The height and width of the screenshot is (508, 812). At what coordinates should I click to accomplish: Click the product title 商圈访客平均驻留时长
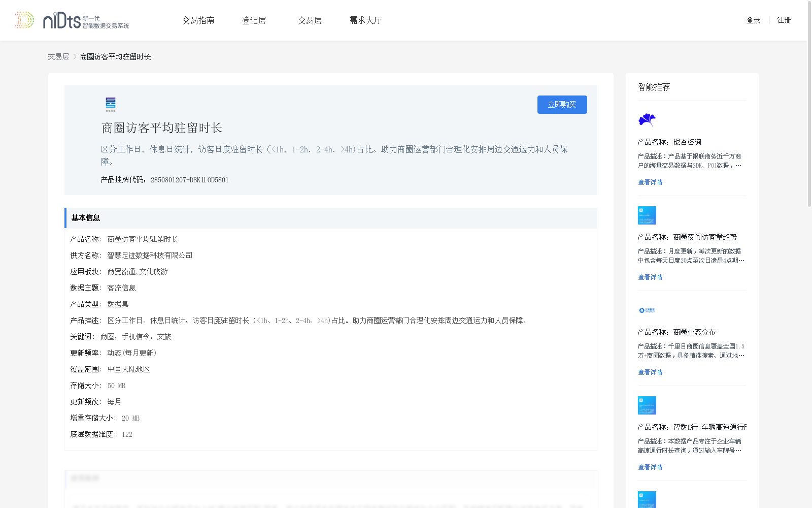click(x=162, y=128)
